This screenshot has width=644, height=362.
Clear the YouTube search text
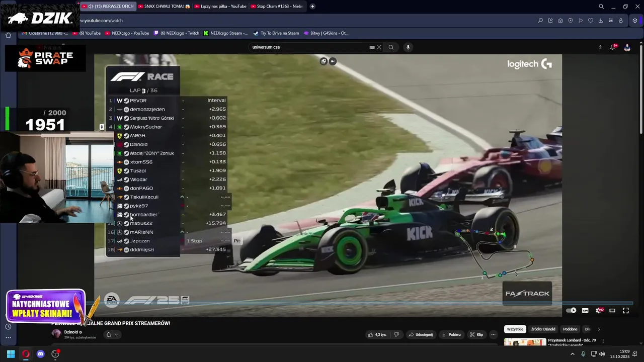coord(379,47)
